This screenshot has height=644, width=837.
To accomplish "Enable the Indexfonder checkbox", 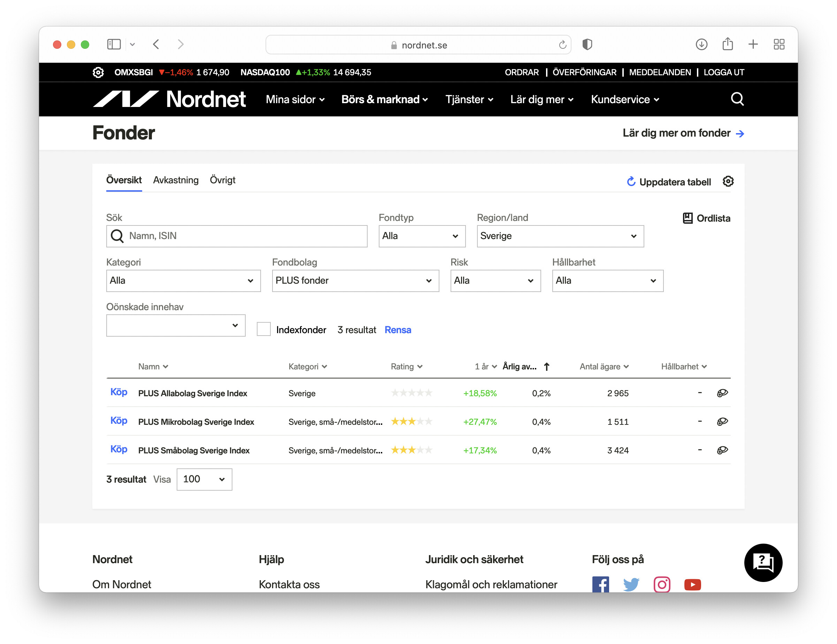I will [263, 329].
